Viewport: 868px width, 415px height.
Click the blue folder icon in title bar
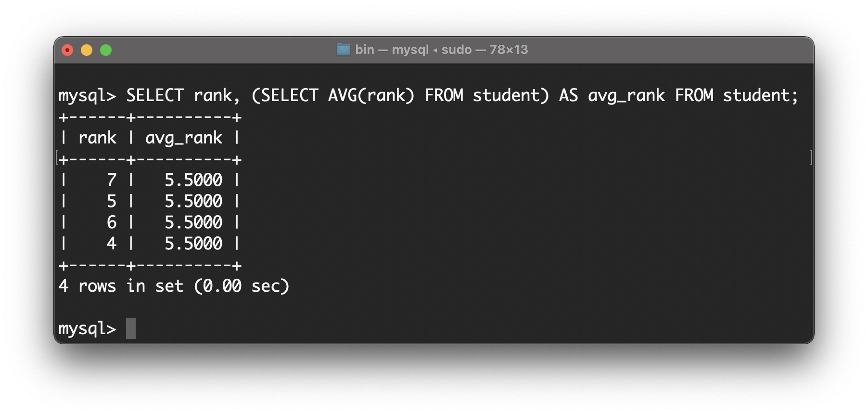343,50
